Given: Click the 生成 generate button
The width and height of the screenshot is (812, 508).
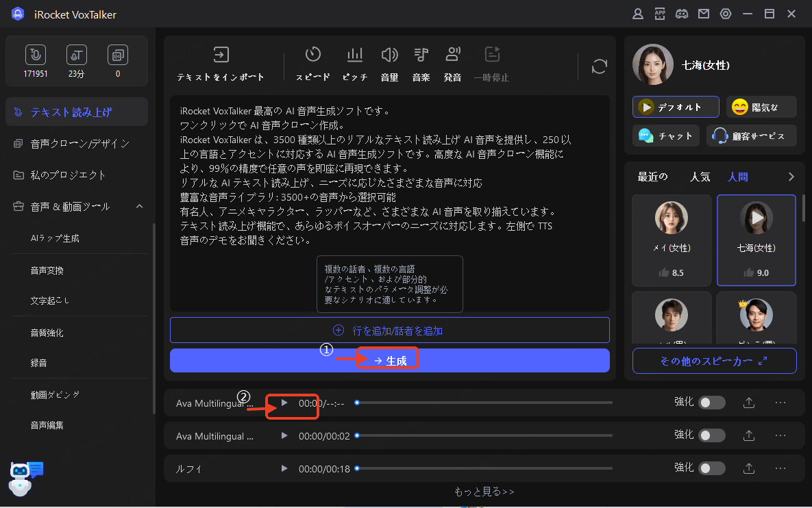Looking at the screenshot, I should point(389,361).
